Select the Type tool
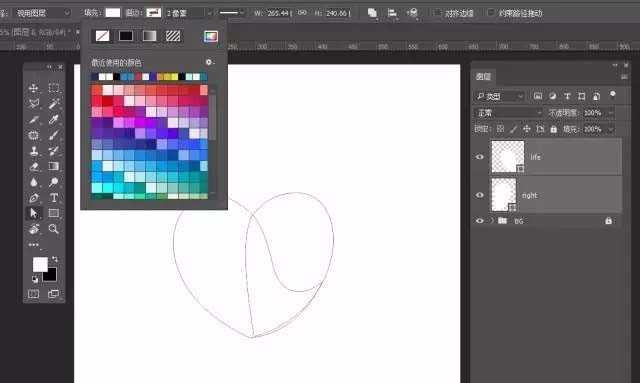 [53, 198]
